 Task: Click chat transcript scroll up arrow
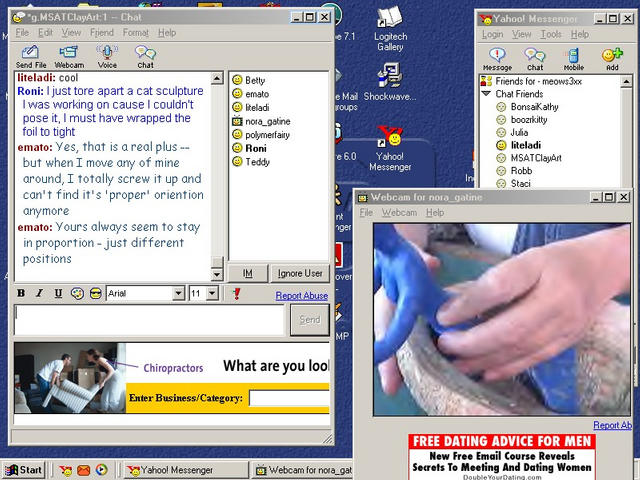pyautogui.click(x=217, y=78)
